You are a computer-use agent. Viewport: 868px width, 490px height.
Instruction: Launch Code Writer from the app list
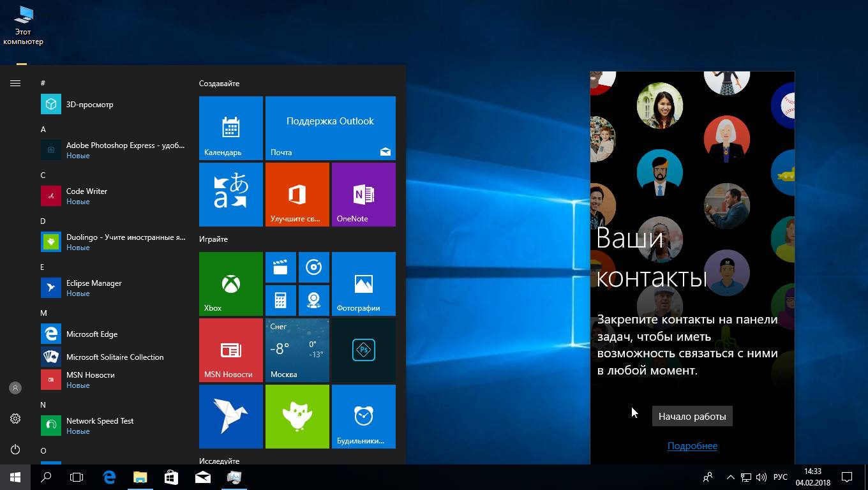pos(114,196)
